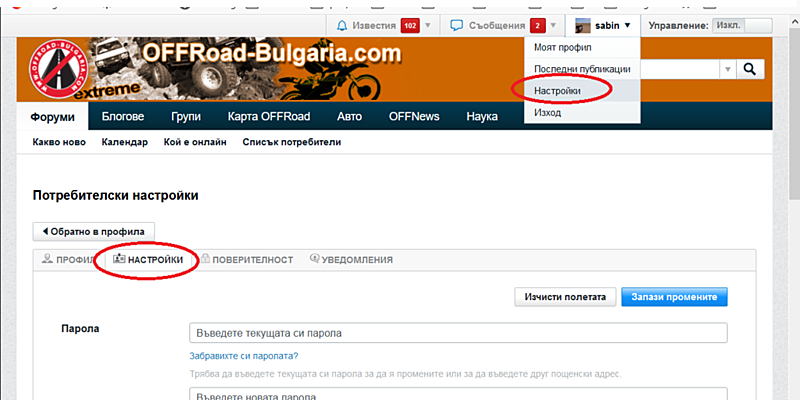Click the OFFRoad-Bulgaria round logo
This screenshot has height=400, width=800.
pyautogui.click(x=59, y=69)
